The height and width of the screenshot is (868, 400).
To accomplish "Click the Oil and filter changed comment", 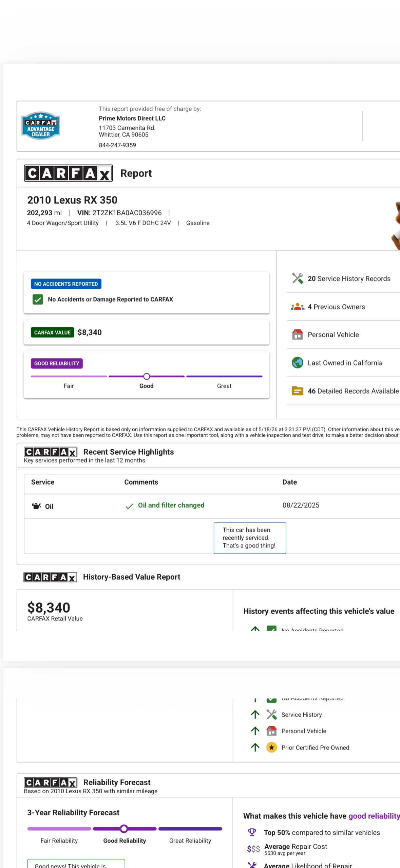I will [171, 505].
